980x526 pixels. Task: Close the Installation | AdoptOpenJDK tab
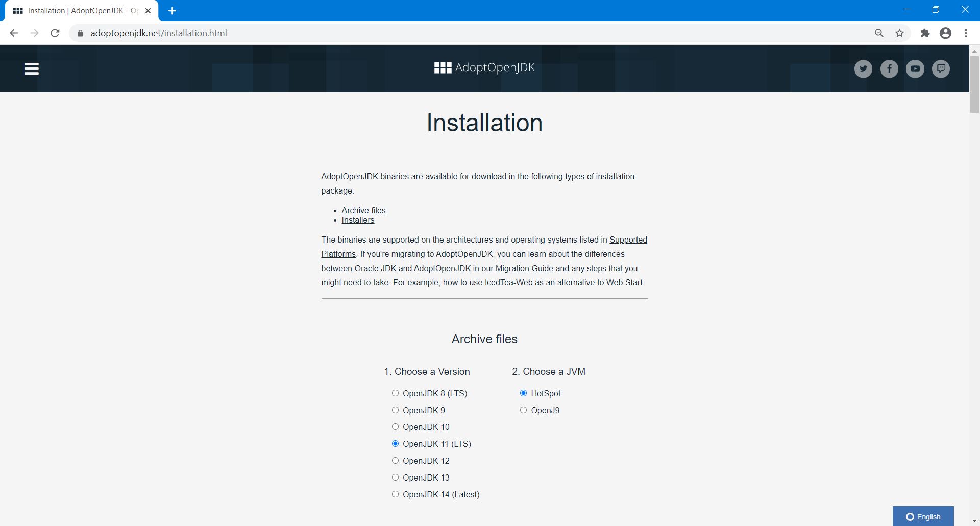[148, 11]
